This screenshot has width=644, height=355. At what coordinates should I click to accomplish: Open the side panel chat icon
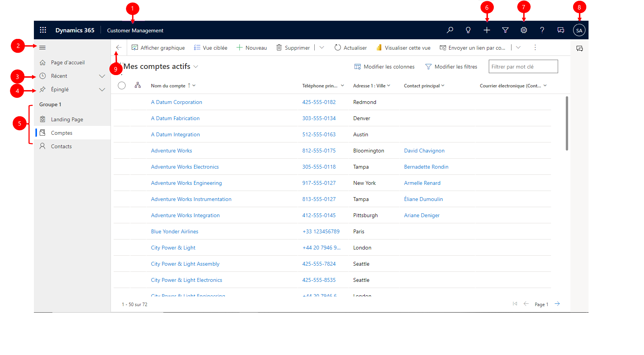coord(580,49)
